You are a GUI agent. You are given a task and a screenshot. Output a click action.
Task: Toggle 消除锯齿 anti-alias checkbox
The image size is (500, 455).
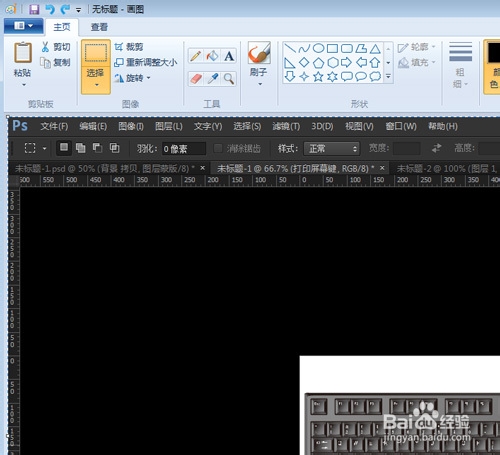tap(218, 148)
